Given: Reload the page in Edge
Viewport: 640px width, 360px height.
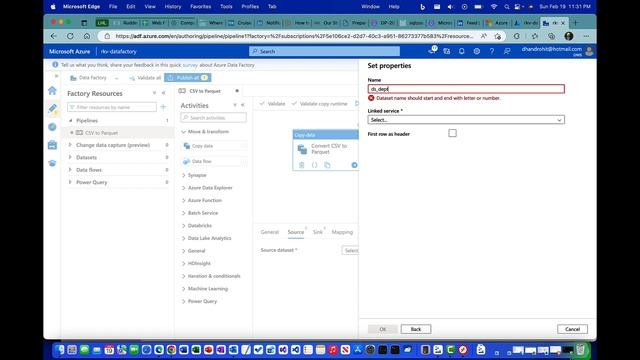Looking at the screenshot, I should [70, 36].
